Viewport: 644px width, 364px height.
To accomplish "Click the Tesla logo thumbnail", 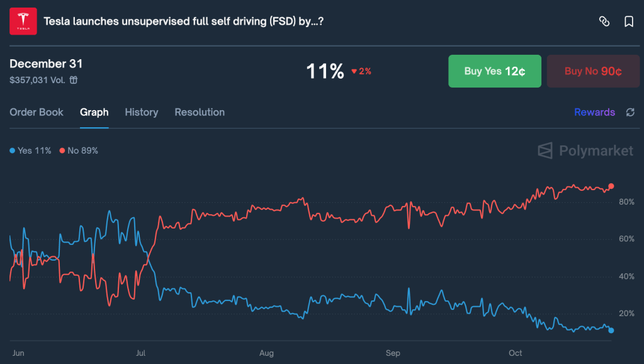I will coord(23,21).
